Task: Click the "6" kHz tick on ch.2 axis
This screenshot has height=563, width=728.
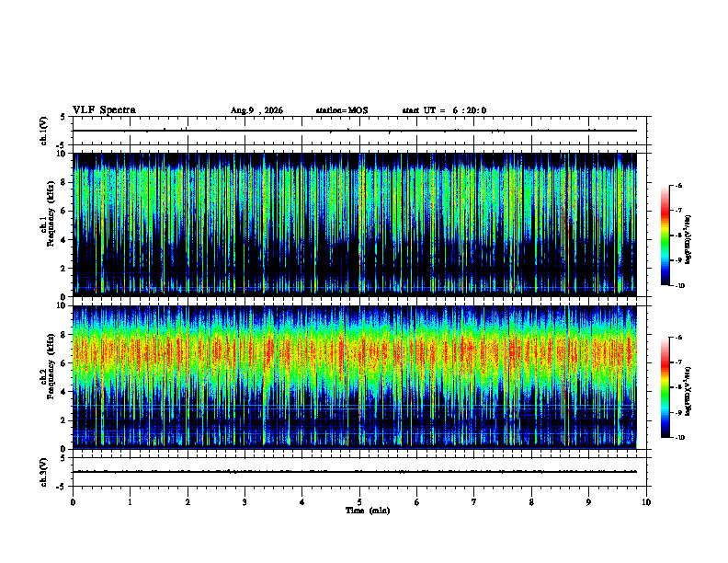Action: point(64,363)
